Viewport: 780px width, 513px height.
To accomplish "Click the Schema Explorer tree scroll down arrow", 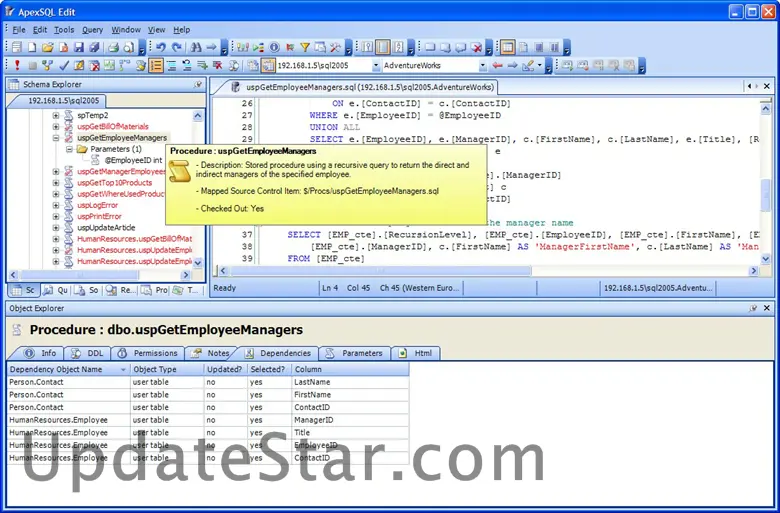I will pos(198,262).
